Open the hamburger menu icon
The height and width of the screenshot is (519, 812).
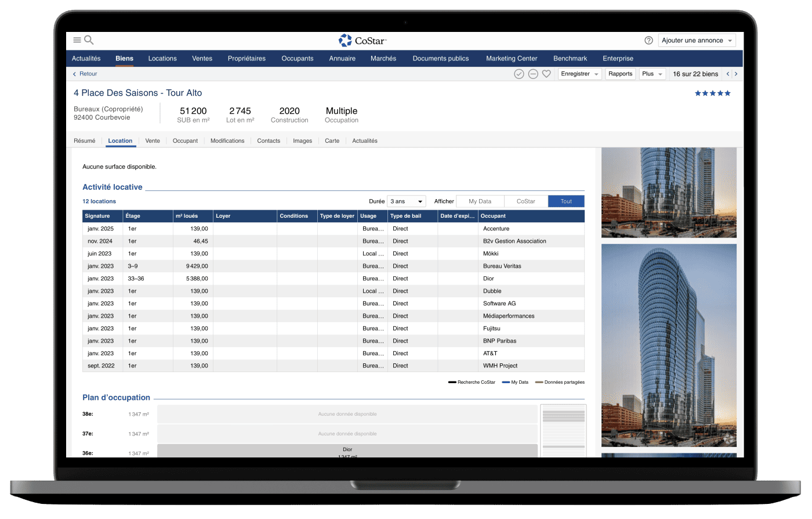point(77,40)
